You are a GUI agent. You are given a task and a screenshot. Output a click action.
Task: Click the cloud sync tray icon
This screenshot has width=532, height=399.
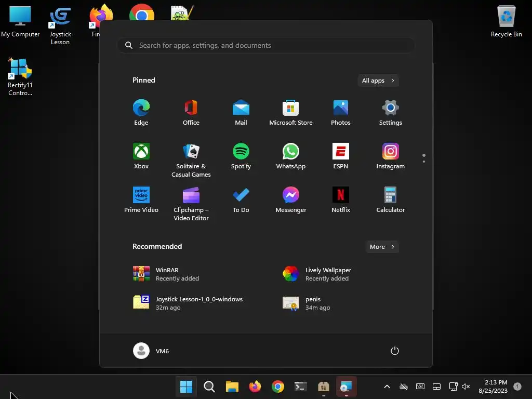(x=403, y=387)
